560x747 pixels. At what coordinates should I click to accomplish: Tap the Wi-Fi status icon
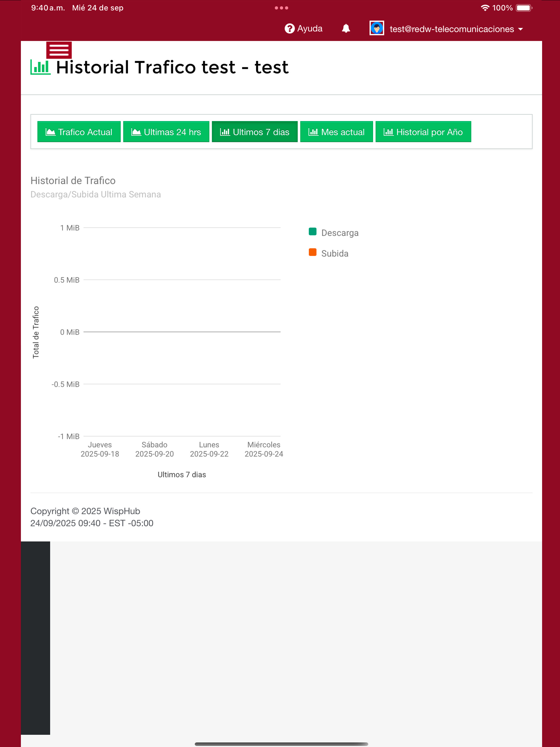[485, 8]
